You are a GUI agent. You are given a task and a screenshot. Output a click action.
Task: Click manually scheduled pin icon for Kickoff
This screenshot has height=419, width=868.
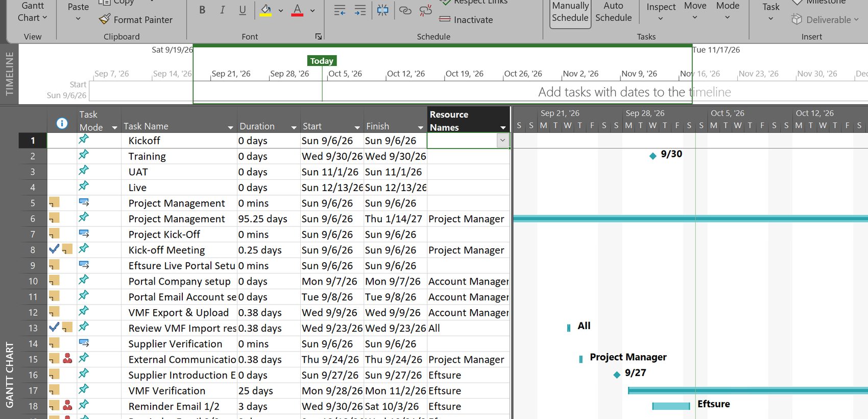pos(84,139)
